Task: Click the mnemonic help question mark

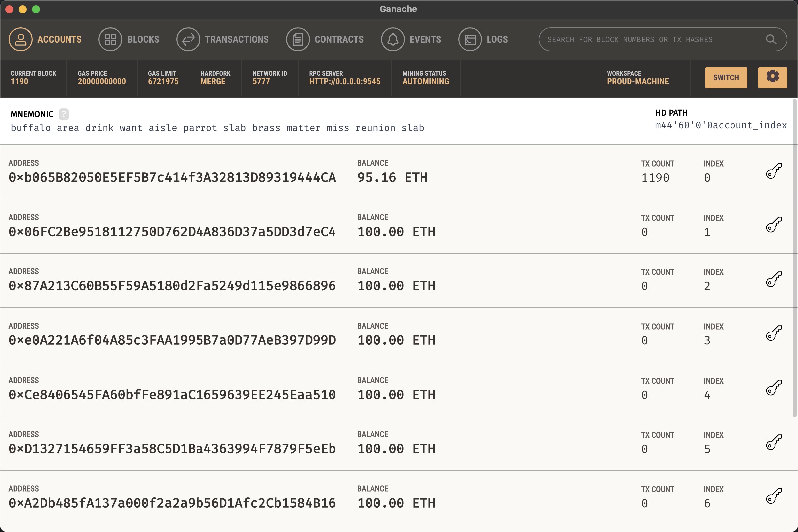Action: click(64, 114)
